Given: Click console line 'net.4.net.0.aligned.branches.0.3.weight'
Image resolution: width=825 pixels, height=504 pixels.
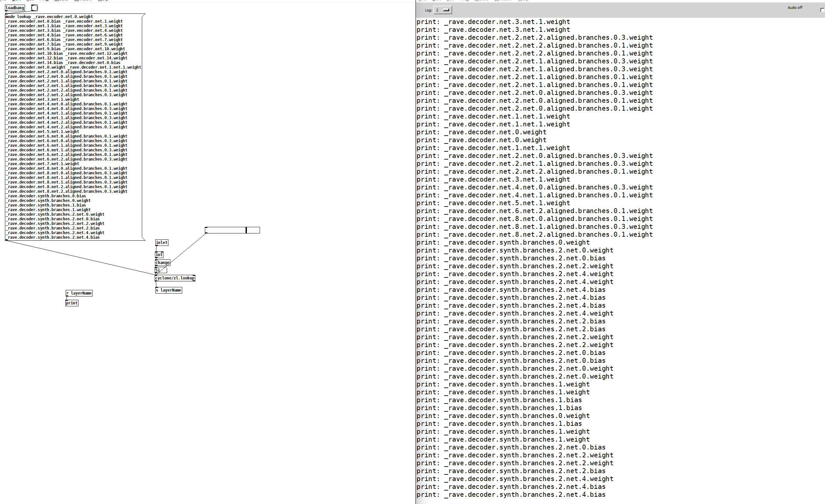Looking at the screenshot, I should point(535,187).
